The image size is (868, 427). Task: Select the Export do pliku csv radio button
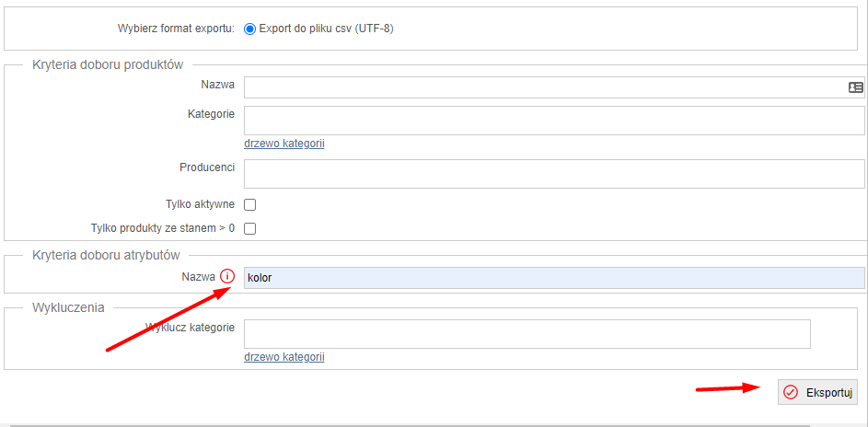coord(249,29)
